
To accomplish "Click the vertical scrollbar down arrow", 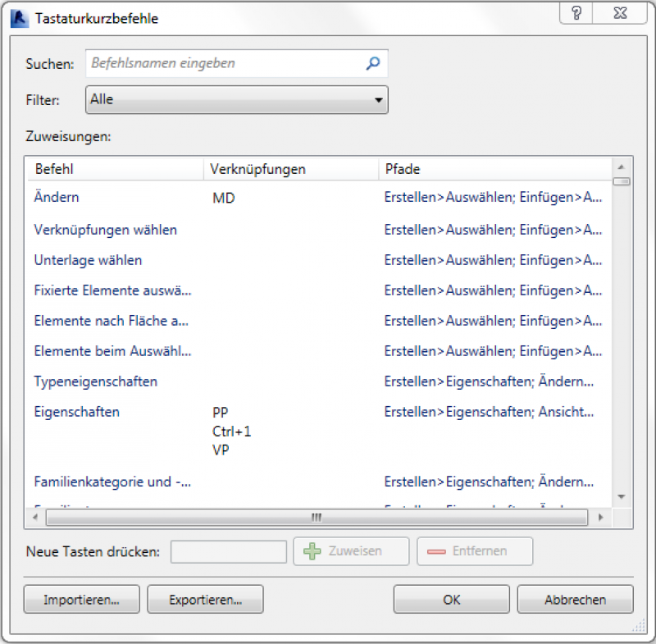I will coord(621,497).
